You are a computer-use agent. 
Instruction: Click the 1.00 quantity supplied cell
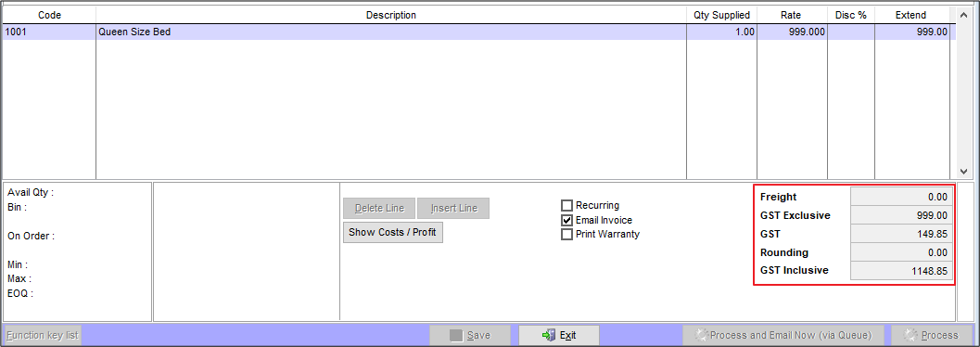pos(722,32)
